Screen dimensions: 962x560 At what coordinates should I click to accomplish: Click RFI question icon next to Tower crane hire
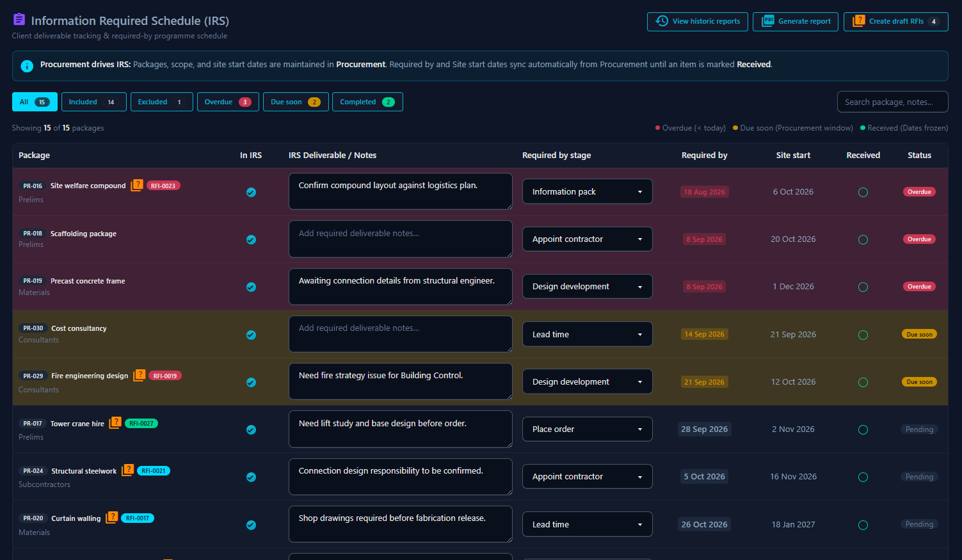tap(115, 423)
